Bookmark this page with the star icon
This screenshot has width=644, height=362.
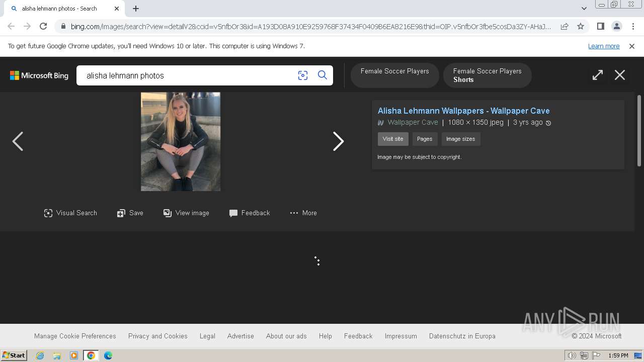[x=581, y=26]
